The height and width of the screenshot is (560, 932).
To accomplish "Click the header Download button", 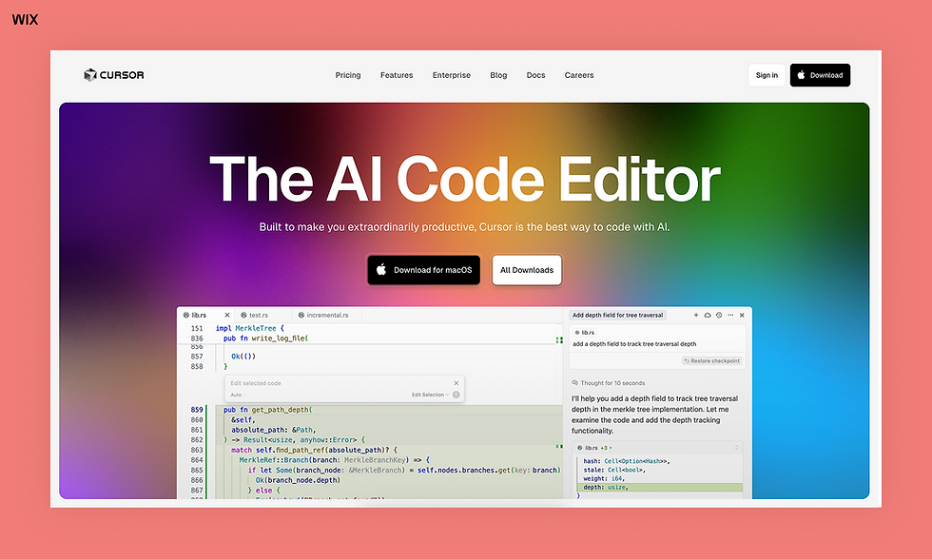I will coord(820,75).
